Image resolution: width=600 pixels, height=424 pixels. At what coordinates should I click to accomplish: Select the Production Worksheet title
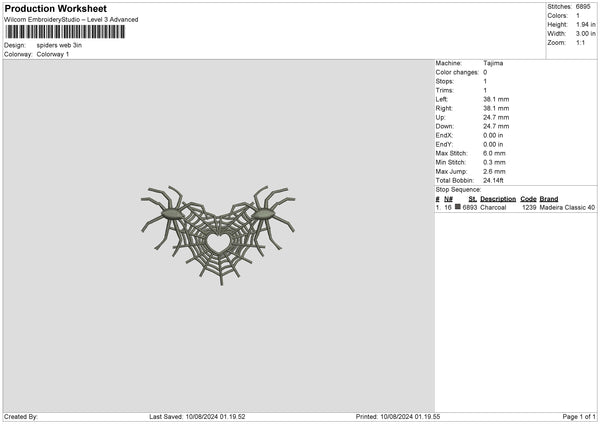tap(55, 9)
